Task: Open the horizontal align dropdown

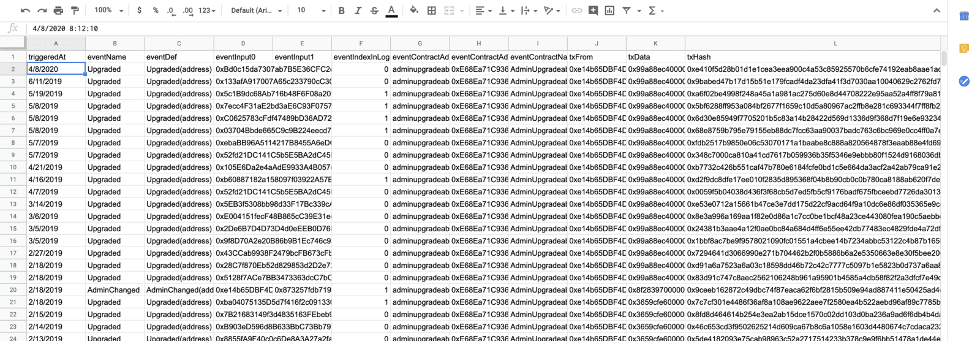Action: tap(483, 10)
